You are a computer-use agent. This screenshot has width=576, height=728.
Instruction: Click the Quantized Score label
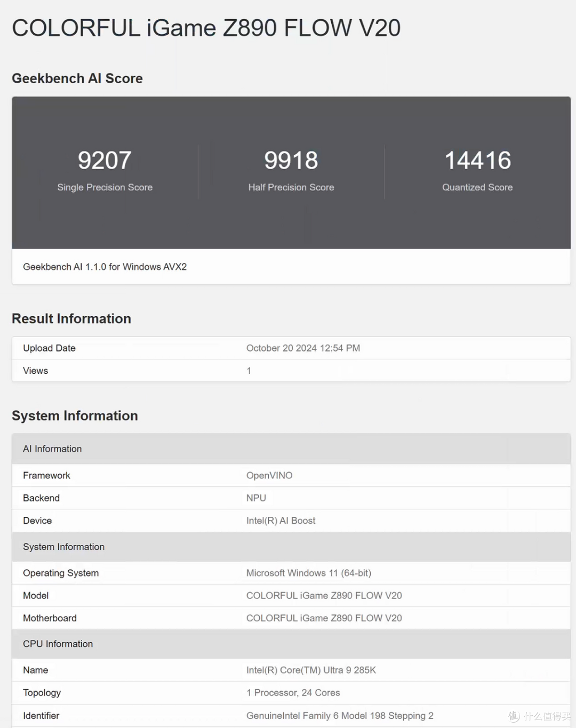[477, 187]
